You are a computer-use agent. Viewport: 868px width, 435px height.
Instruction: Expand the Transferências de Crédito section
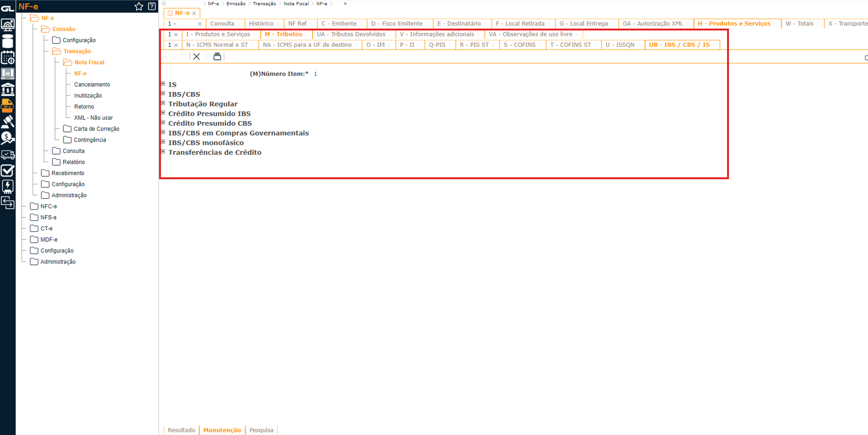tap(164, 151)
